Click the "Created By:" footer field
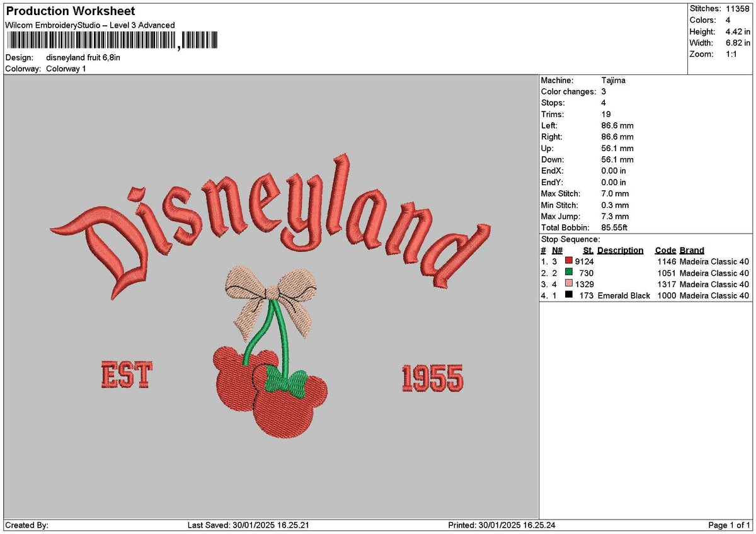 pyautogui.click(x=26, y=525)
